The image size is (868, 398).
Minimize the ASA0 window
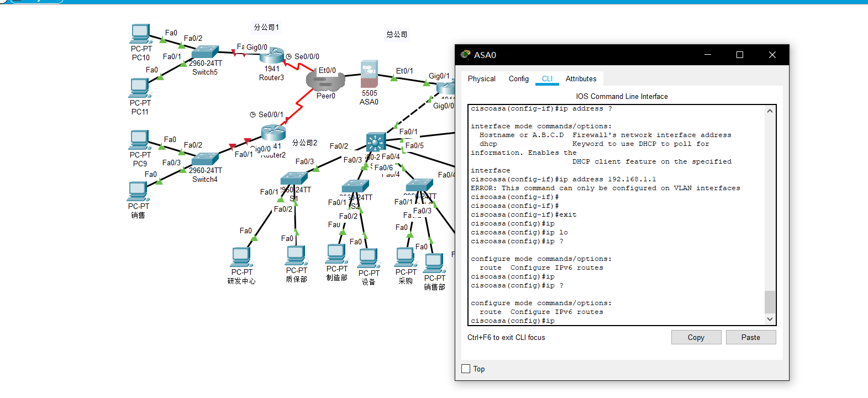tap(708, 55)
